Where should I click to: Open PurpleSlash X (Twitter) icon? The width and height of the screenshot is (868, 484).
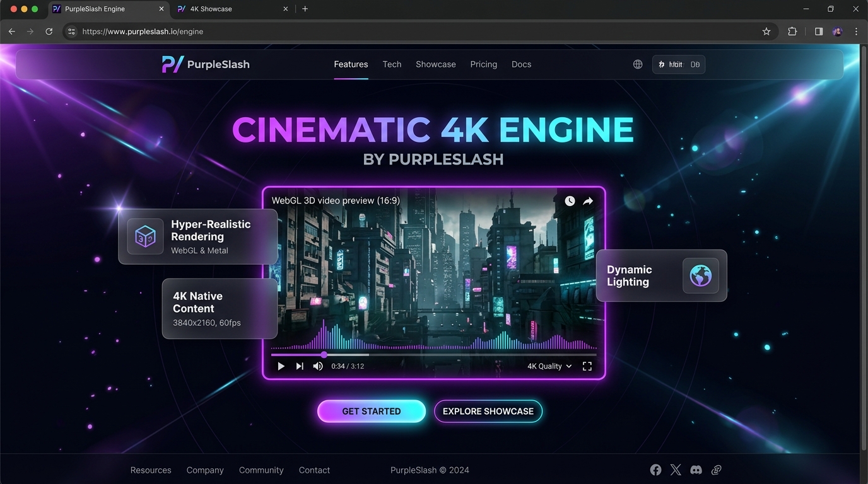click(676, 470)
